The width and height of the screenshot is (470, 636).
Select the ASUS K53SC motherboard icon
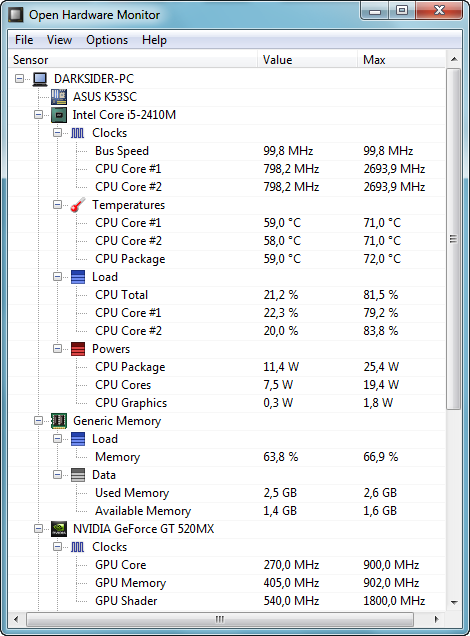point(59,97)
